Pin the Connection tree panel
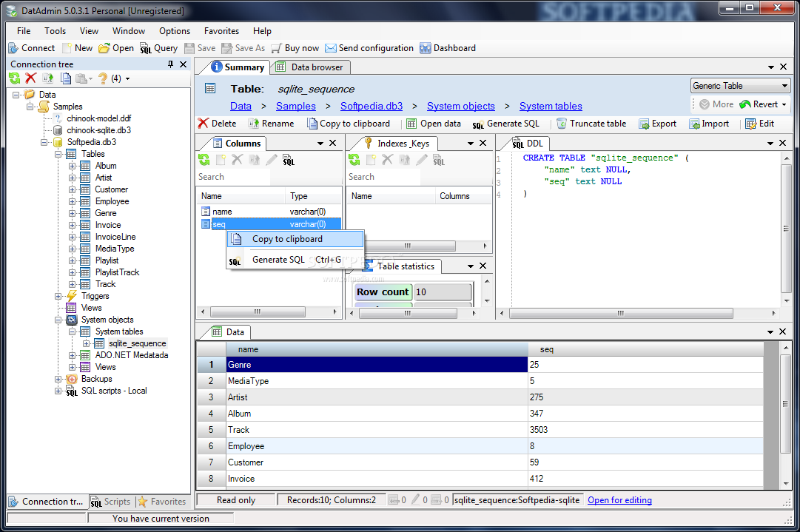The height and width of the screenshot is (532, 800). 170,64
